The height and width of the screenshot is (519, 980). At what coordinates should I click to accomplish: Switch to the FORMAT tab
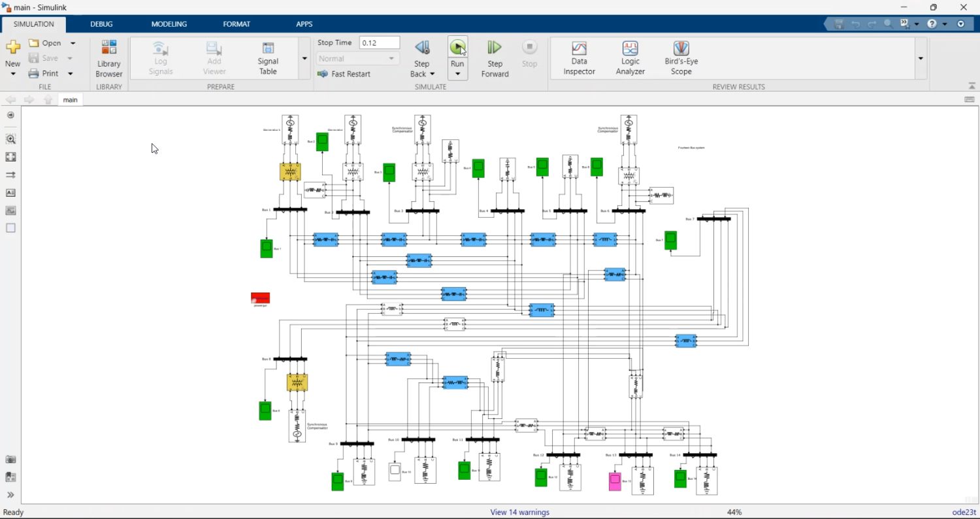[237, 24]
